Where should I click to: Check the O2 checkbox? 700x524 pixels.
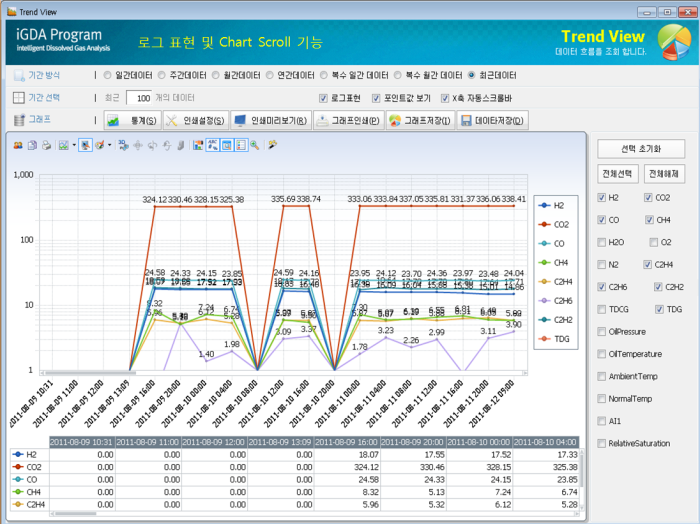[654, 242]
